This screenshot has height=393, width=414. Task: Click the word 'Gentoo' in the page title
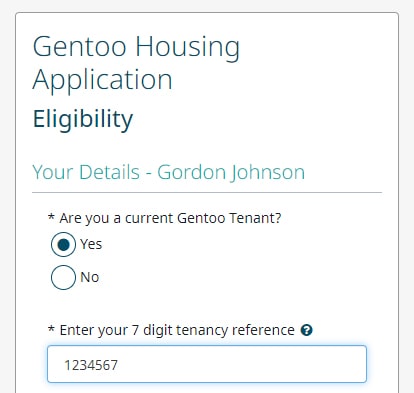[x=79, y=47]
